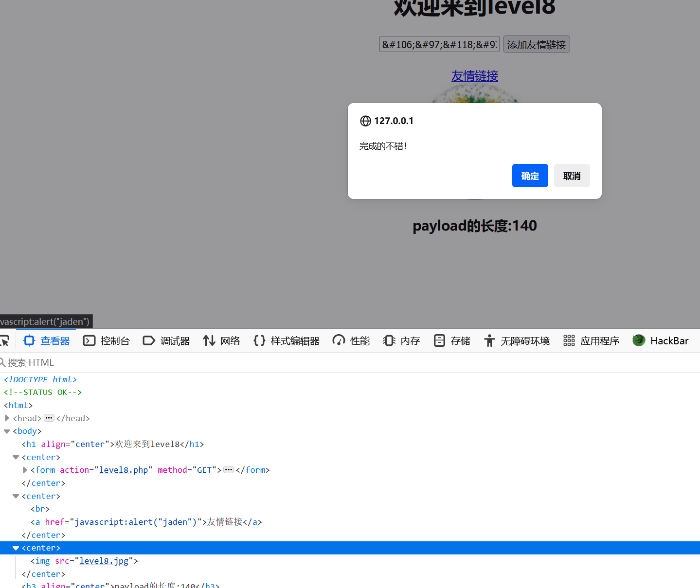Select the element picker tool
Image resolution: width=700 pixels, height=588 pixels.
point(5,340)
